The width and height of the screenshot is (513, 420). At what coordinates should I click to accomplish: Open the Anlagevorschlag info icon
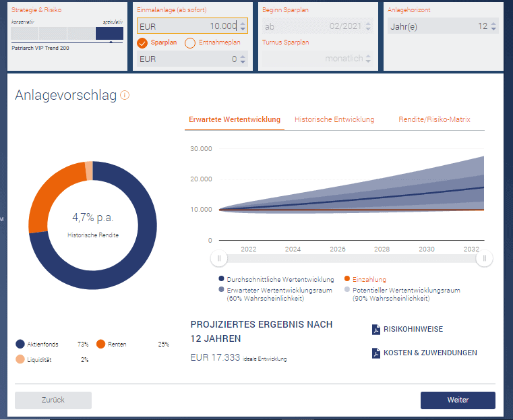[125, 95]
